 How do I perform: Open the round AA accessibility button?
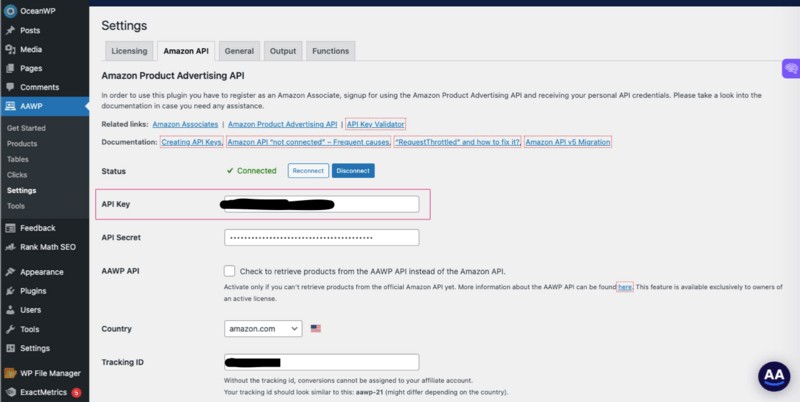pyautogui.click(x=773, y=376)
